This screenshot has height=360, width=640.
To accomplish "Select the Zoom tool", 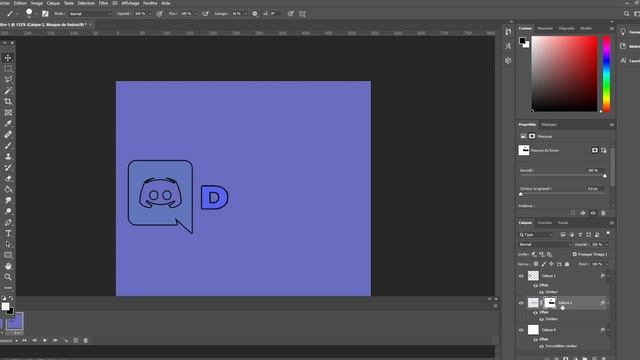I will [8, 277].
